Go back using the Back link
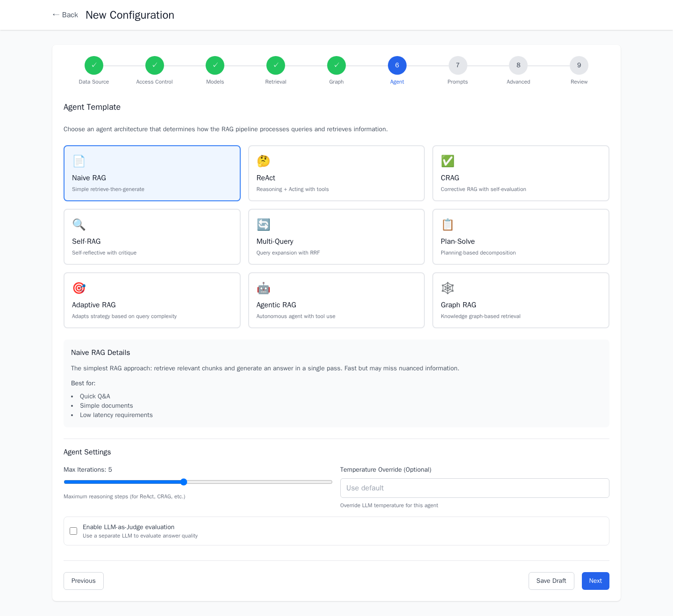Viewport: 673px width, 616px height. pos(65,15)
